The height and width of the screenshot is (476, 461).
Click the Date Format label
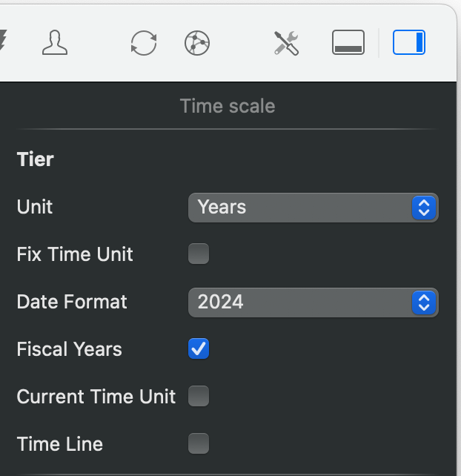point(72,302)
